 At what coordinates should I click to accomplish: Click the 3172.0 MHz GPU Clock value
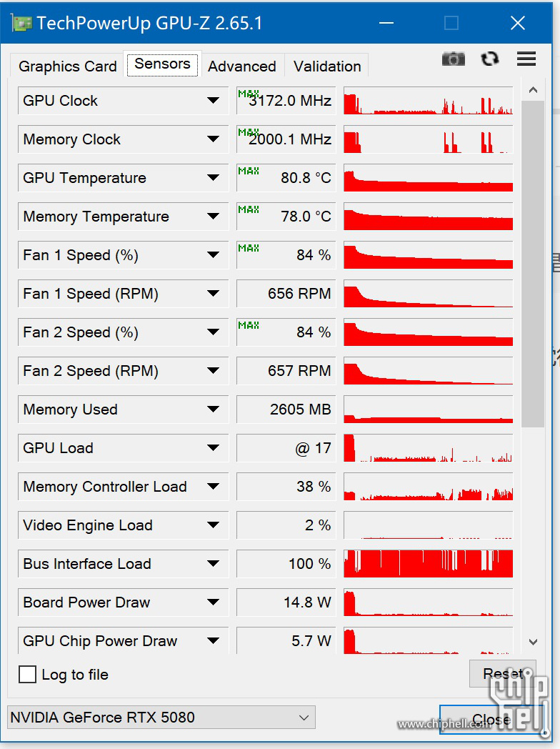[286, 100]
